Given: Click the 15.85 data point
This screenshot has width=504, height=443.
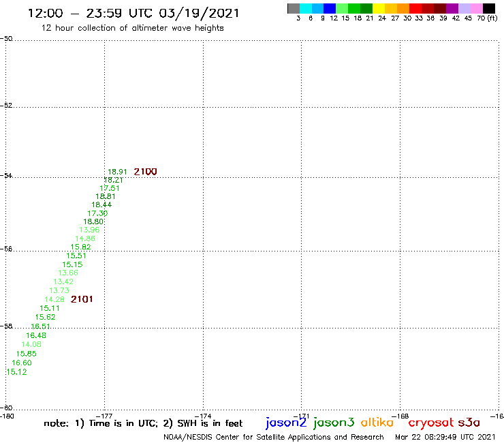Looking at the screenshot, I should pyautogui.click(x=27, y=354).
